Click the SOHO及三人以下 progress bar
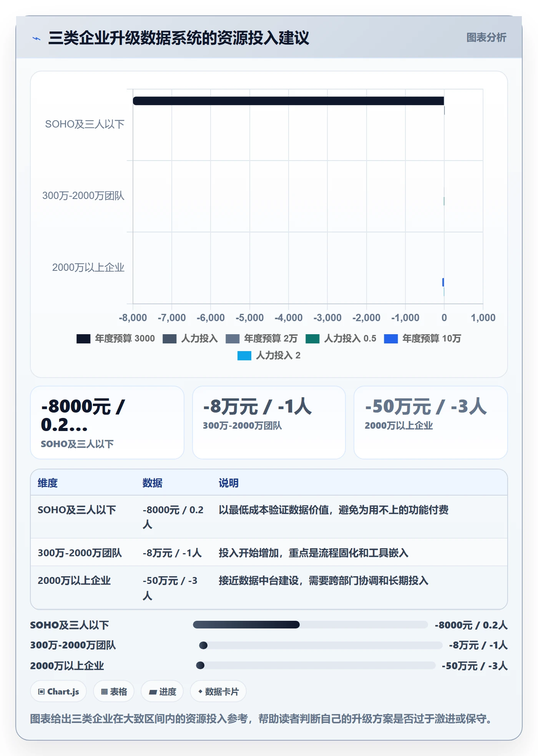Screen dimensions: 538x756 [310, 625]
